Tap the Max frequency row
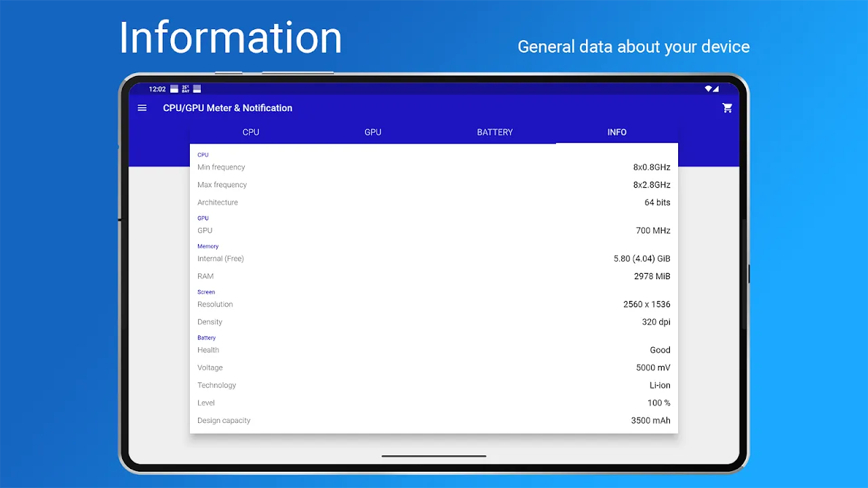 [x=434, y=184]
